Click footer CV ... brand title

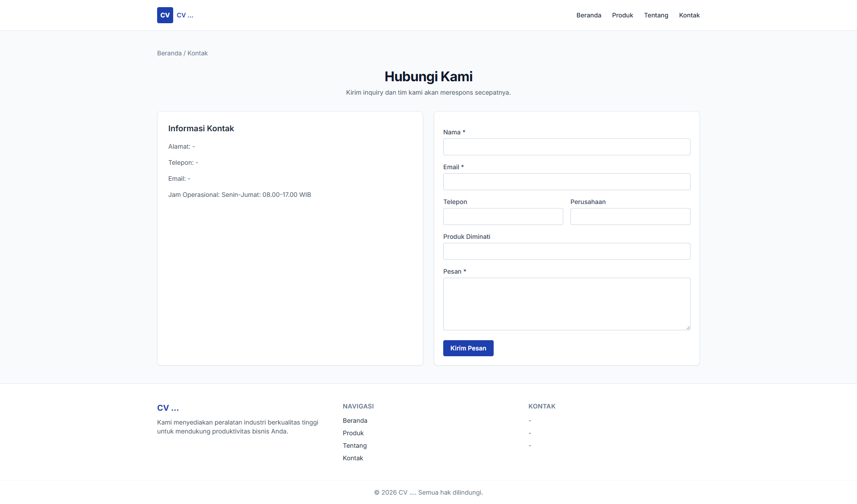(x=168, y=408)
